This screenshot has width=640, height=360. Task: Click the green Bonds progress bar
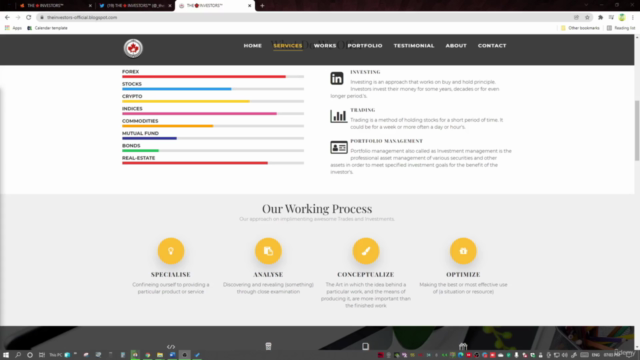pyautogui.click(x=140, y=151)
